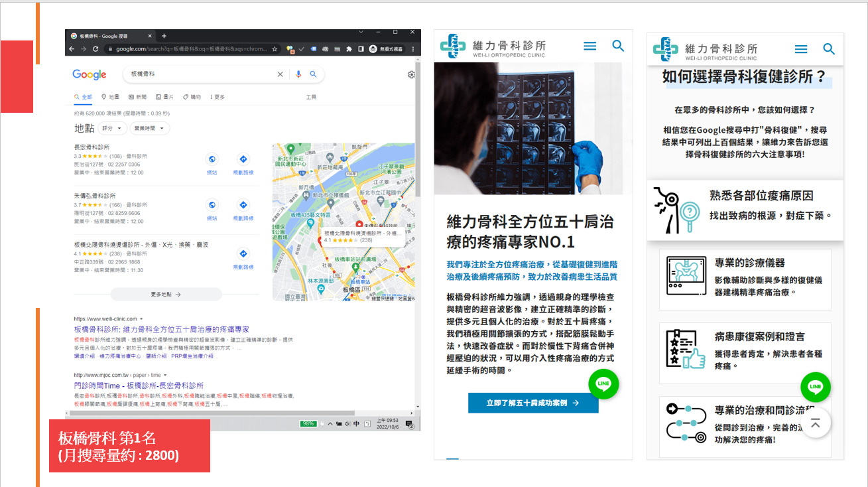Show hidden system tray icons caret
Image resolution: width=868 pixels, height=487 pixels.
[x=330, y=423]
